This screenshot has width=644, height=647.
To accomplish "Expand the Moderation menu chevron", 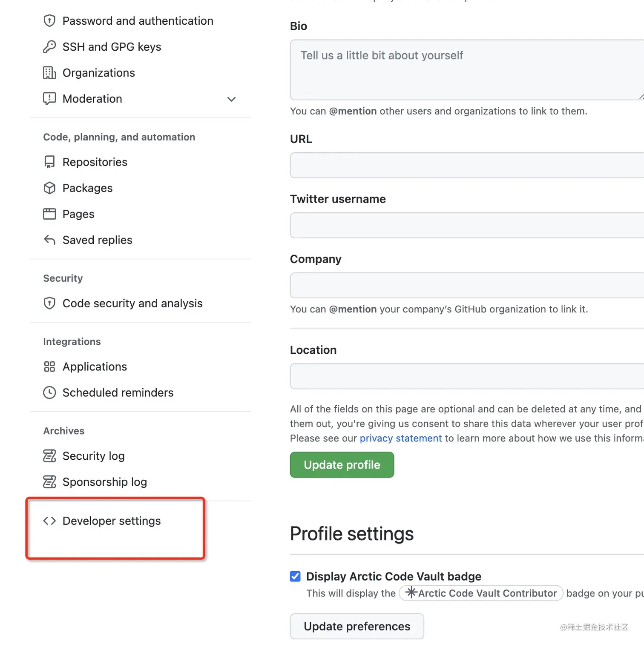I will (x=231, y=100).
